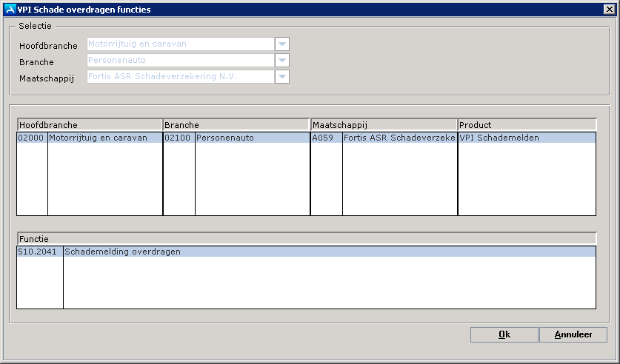This screenshot has width=620, height=364.
Task: Select the Motorrijtuig en caravan row cell
Action: pyautogui.click(x=104, y=138)
